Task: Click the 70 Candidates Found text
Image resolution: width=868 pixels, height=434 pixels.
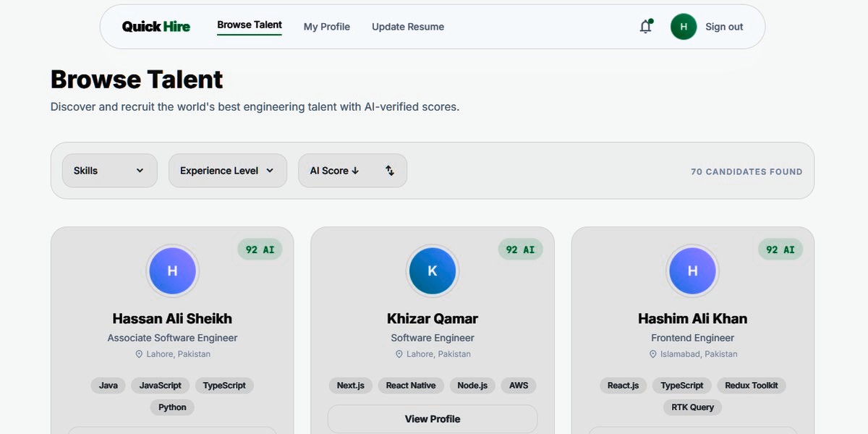Action: point(746,172)
